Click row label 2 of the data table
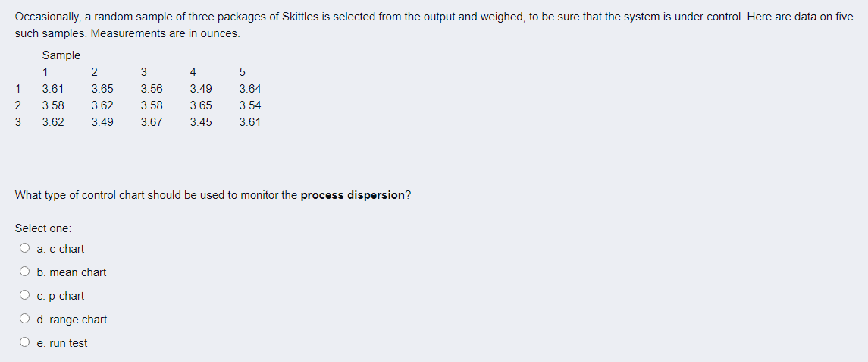This screenshot has height=362, width=868. 17,105
